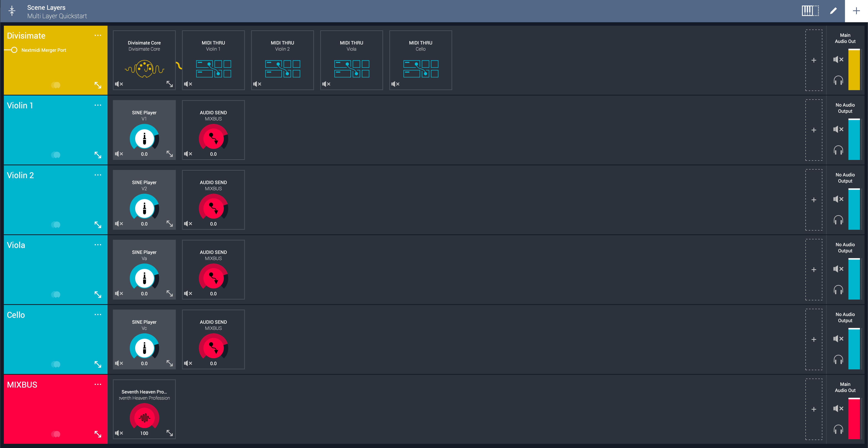The height and width of the screenshot is (448, 868).
Task: Open Divisimate Core plugin icon
Action: tap(144, 69)
